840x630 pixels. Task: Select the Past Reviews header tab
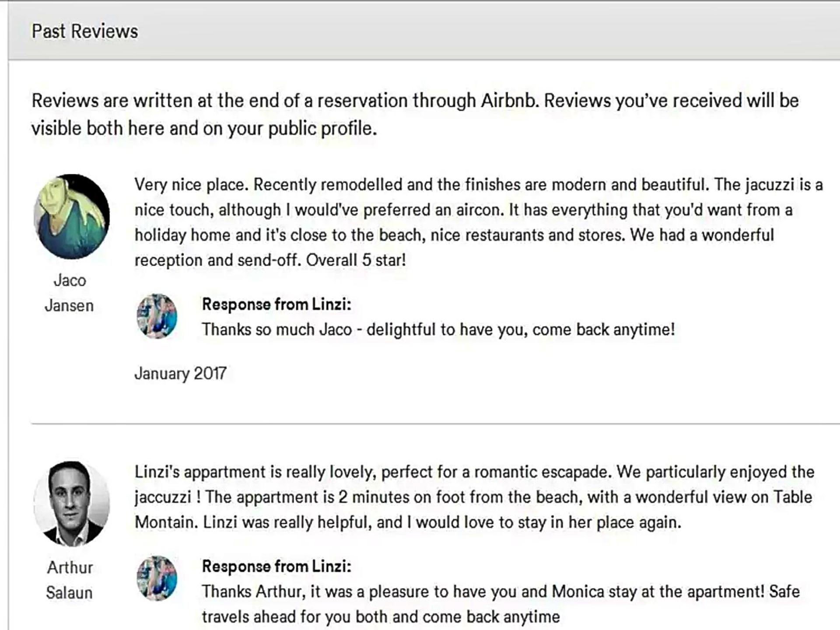[x=85, y=31]
